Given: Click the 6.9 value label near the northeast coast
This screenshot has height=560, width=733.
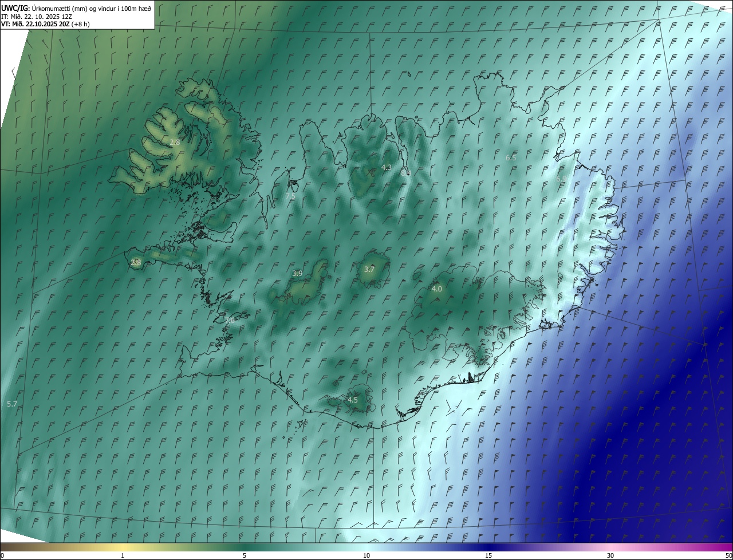Looking at the screenshot, I should [x=562, y=179].
